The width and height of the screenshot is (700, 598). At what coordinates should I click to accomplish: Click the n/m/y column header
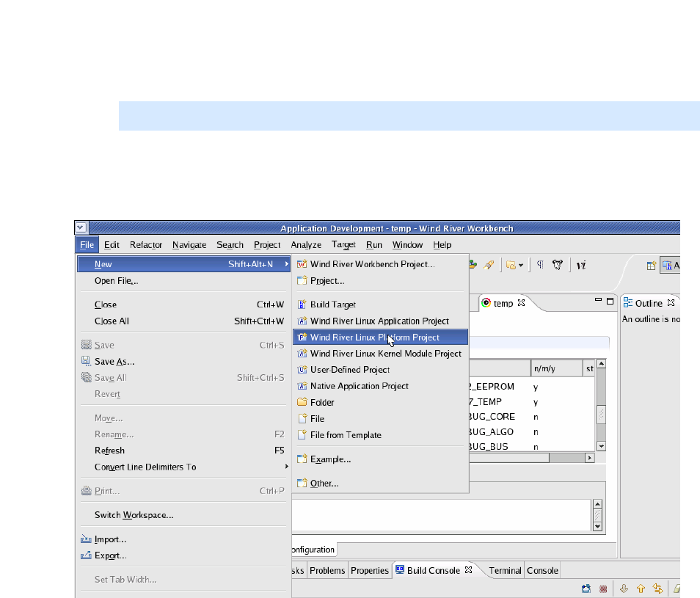(x=557, y=368)
